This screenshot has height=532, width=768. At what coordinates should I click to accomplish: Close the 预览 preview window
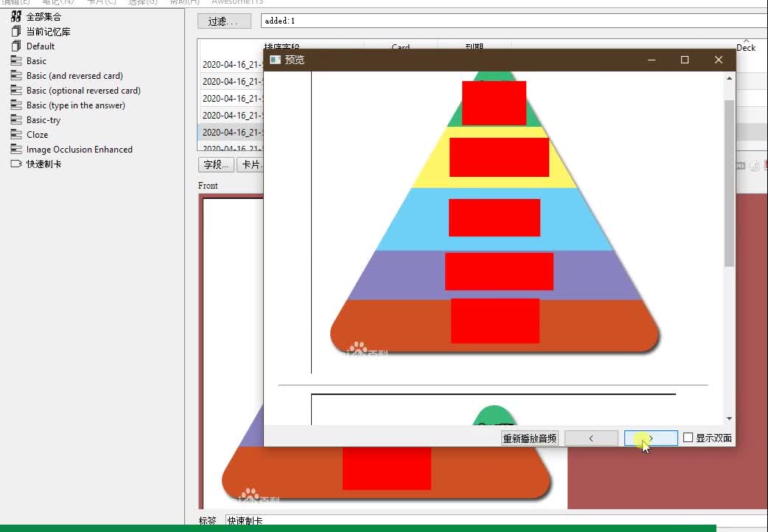[719, 60]
